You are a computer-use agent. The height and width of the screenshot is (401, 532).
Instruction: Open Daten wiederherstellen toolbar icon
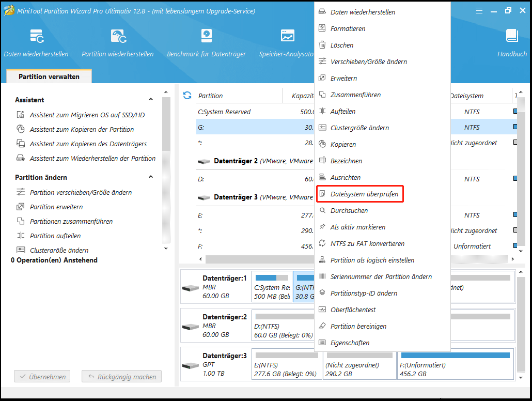(x=37, y=36)
